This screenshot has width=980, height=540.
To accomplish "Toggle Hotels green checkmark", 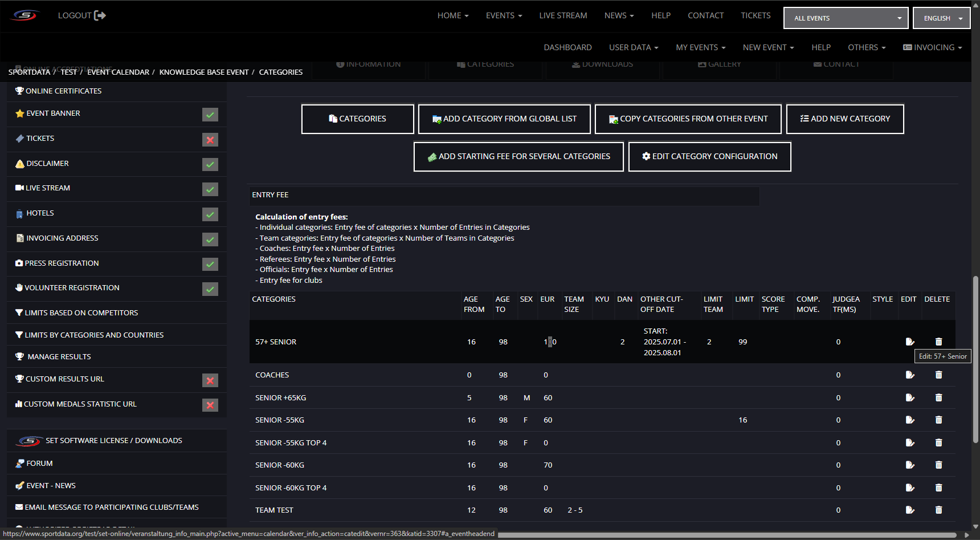I will point(210,214).
